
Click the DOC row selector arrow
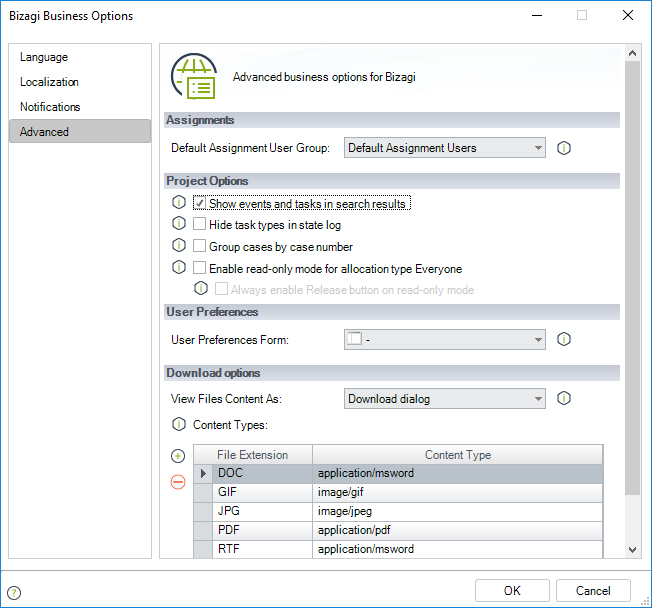coord(203,473)
